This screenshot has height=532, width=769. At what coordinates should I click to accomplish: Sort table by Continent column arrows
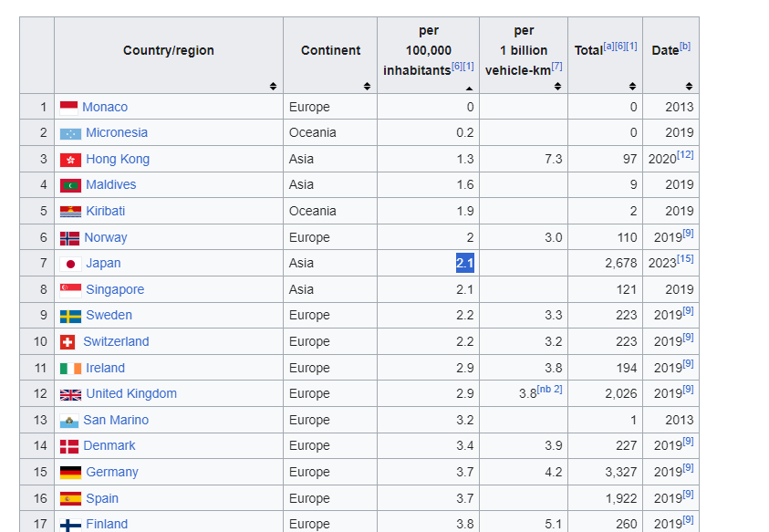pyautogui.click(x=367, y=87)
